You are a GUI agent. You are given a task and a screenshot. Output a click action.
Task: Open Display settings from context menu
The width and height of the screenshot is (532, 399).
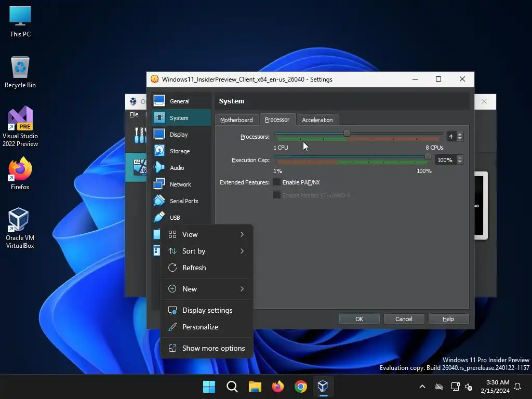click(x=207, y=311)
